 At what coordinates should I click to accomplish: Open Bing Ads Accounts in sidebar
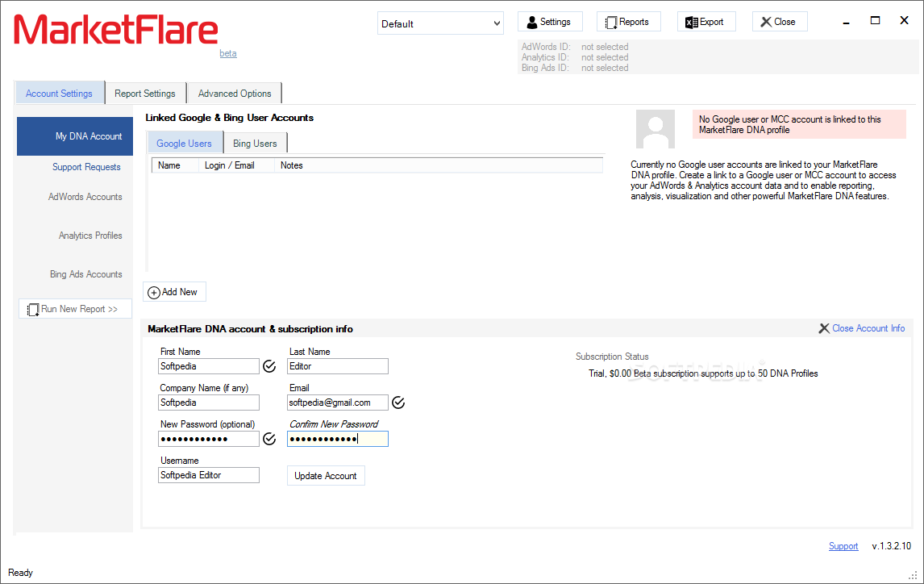tap(86, 274)
